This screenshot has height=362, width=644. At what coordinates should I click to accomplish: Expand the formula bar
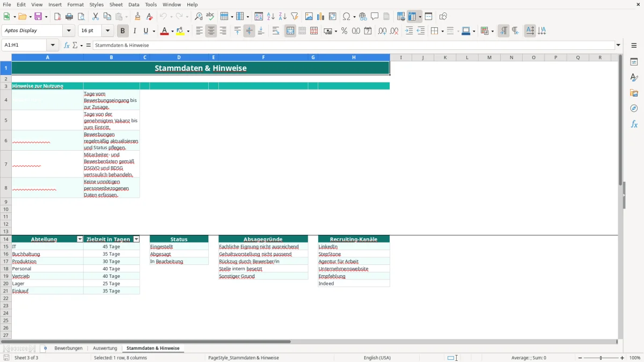[618, 46]
